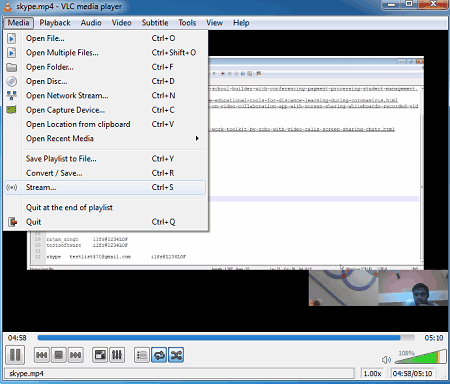The width and height of the screenshot is (450, 384).
Task: Choose Stream... menu entry
Action: (105, 187)
